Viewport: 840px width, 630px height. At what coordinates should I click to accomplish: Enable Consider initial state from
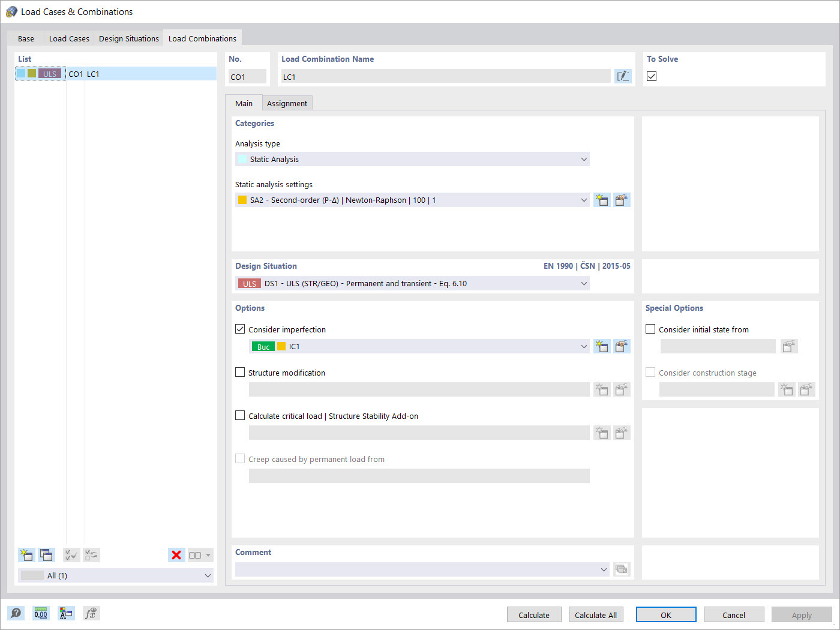click(x=650, y=329)
